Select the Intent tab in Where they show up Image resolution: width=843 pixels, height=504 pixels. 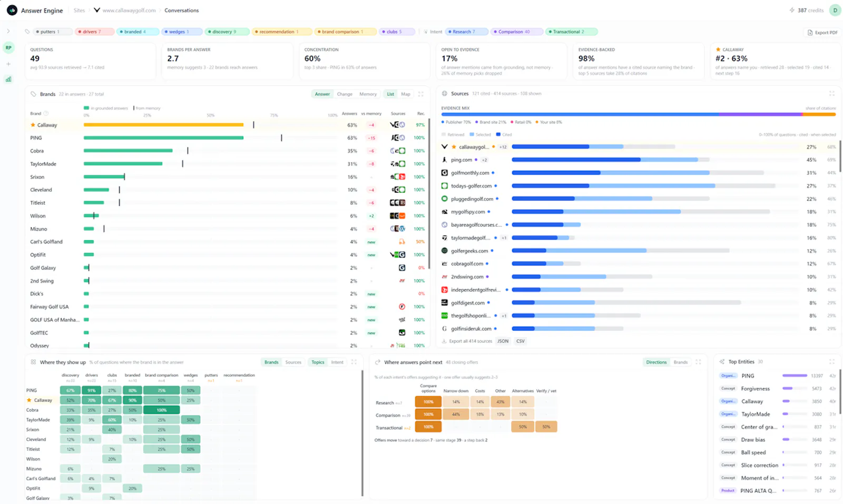click(337, 362)
